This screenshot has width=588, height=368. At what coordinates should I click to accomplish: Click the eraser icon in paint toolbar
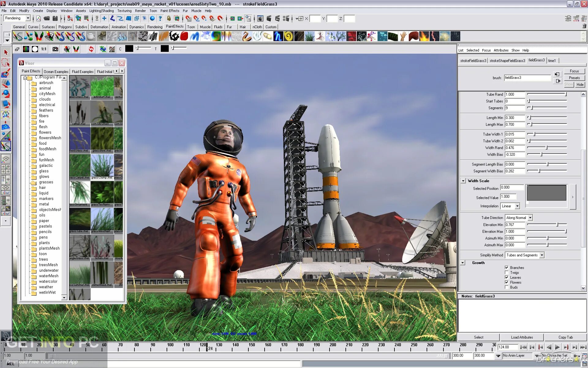[17, 49]
